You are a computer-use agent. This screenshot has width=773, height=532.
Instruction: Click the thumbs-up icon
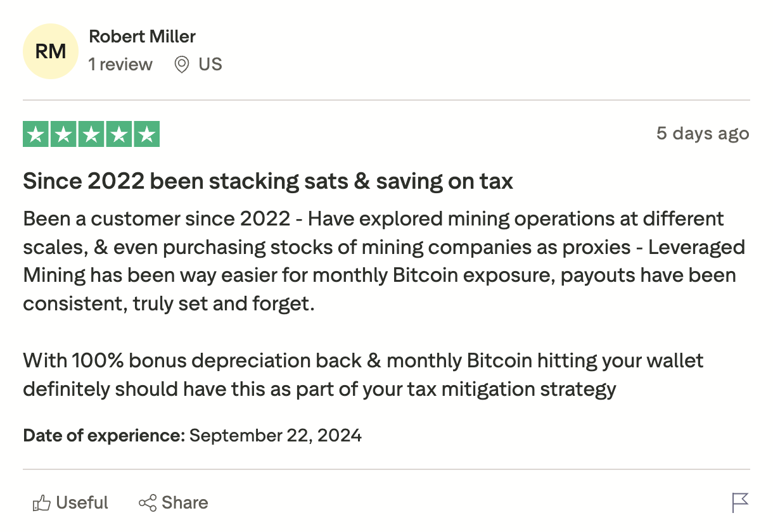(x=42, y=503)
